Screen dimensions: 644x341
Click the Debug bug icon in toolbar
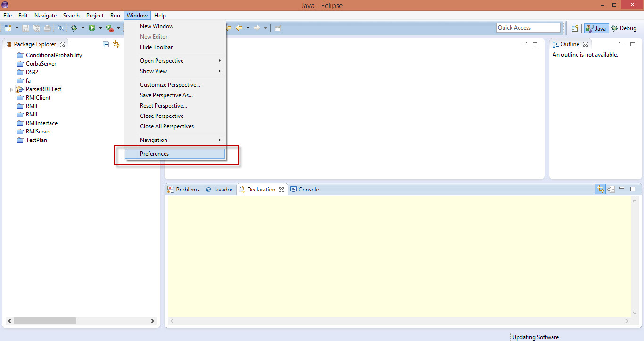tap(74, 28)
